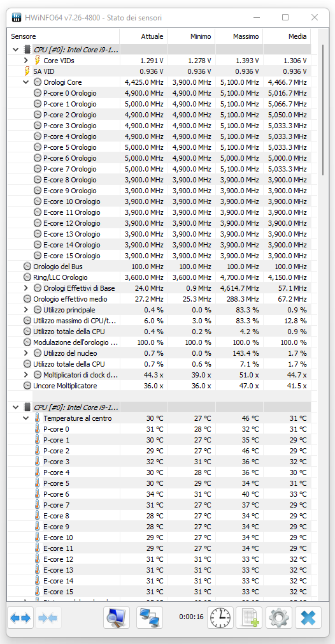Select the P-core 6 temperature row
The image size is (335, 644).
click(x=159, y=494)
